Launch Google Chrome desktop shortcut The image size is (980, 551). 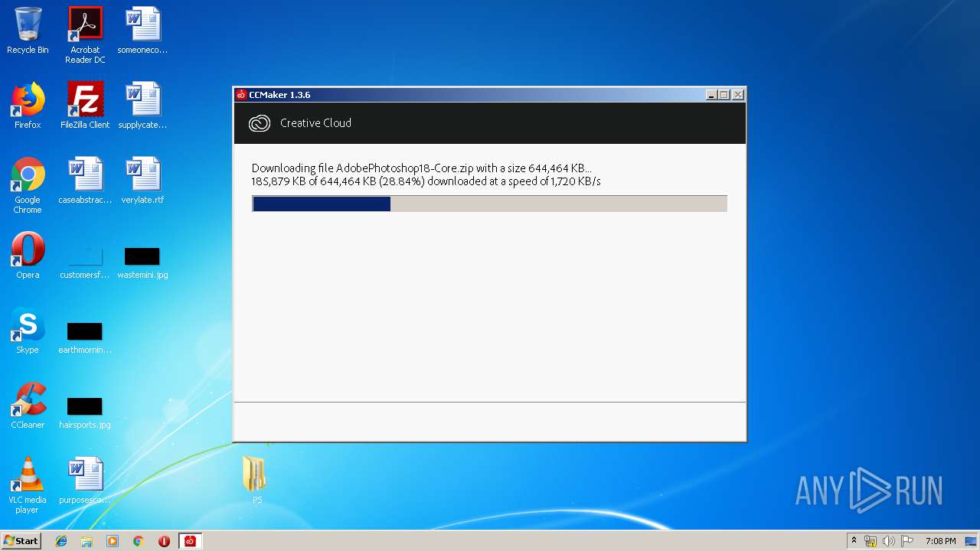click(x=28, y=185)
